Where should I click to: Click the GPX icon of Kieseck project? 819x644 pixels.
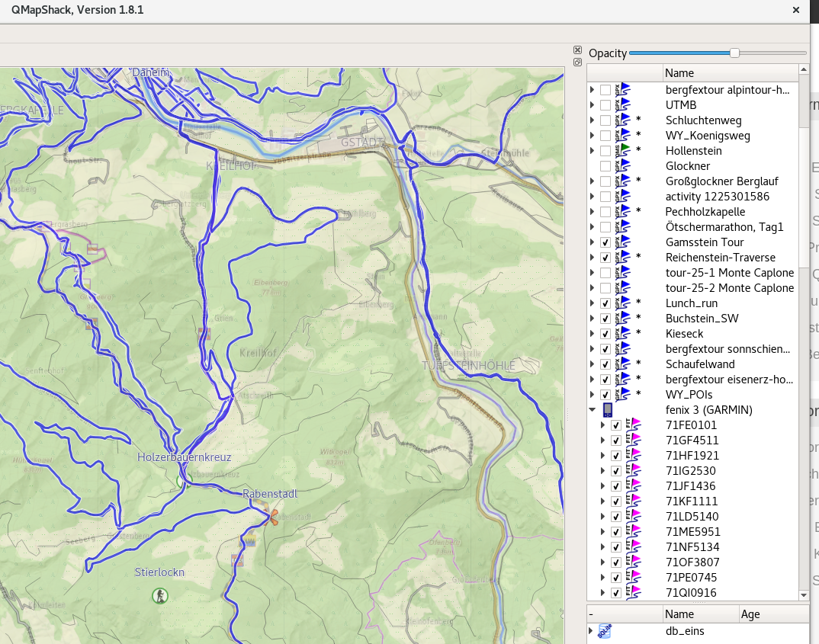click(622, 334)
